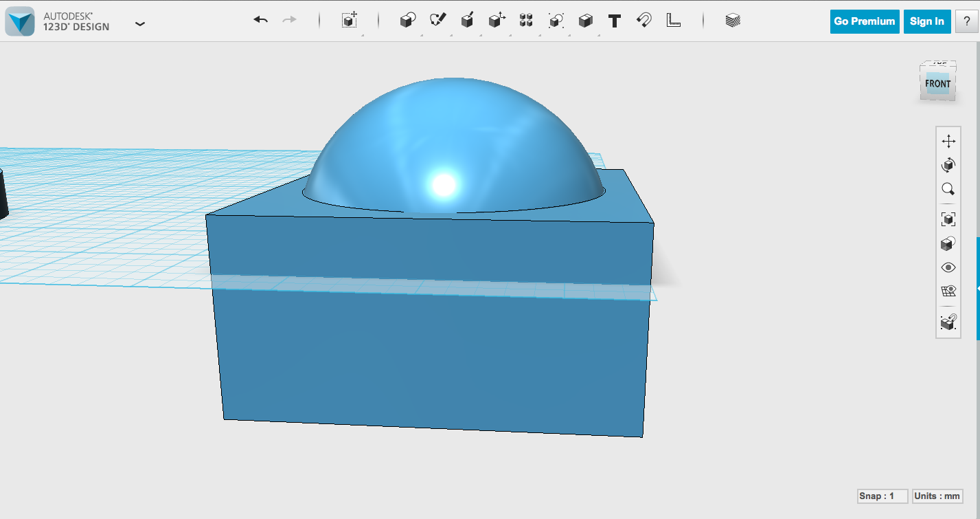Viewport: 980px width, 519px height.
Task: Redo the last undone action
Action: pos(289,20)
